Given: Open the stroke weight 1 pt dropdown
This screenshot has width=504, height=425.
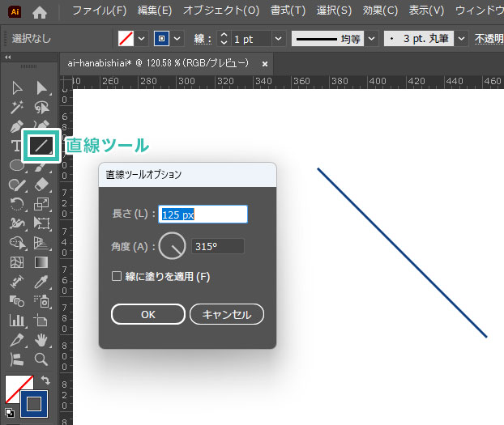Looking at the screenshot, I should (x=279, y=39).
